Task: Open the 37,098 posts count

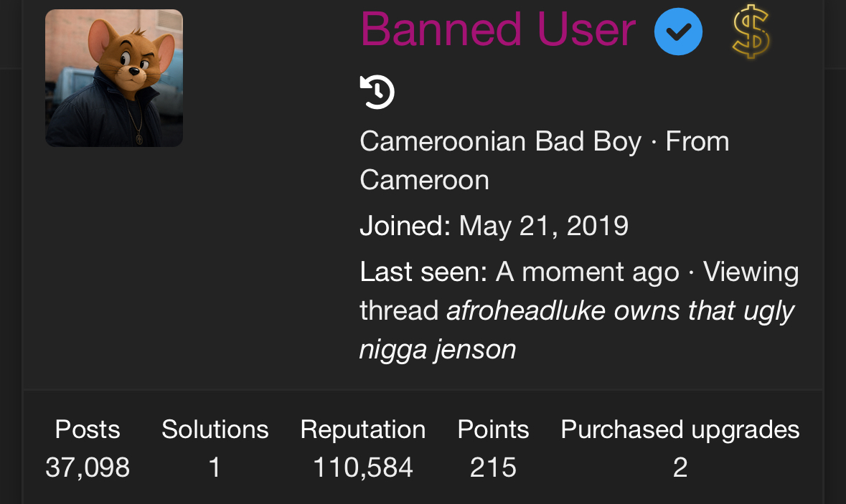Action: (88, 467)
